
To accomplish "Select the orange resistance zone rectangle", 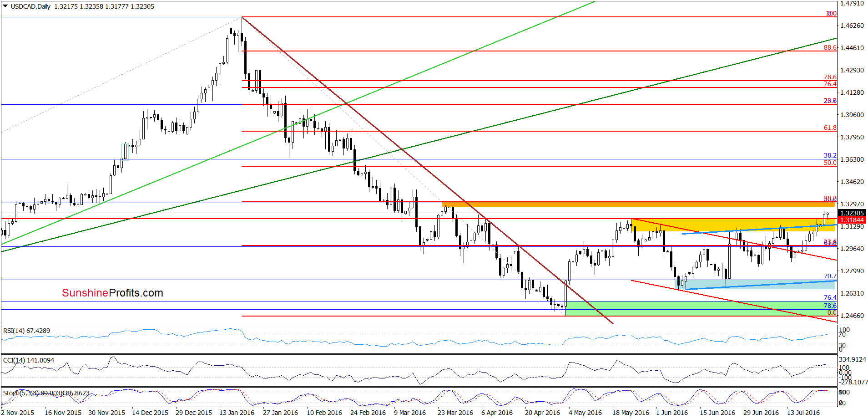I will coord(639,204).
